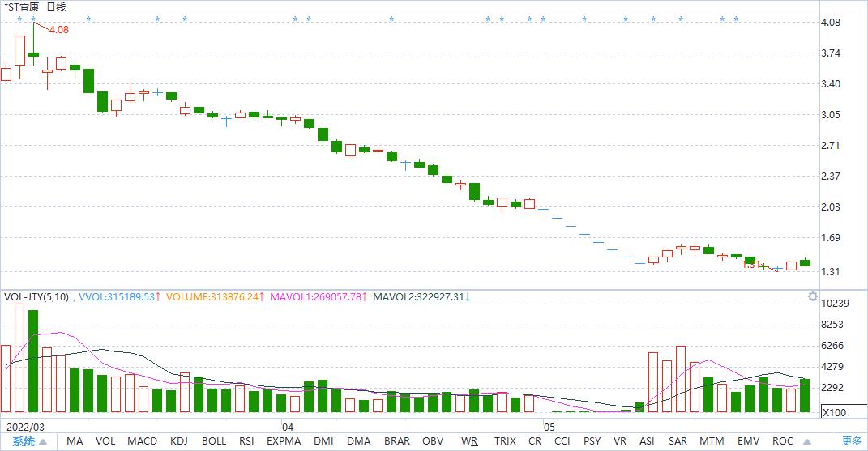The image size is (868, 451).
Task: Click the 05 month marker on time axis
Action: coord(549,428)
